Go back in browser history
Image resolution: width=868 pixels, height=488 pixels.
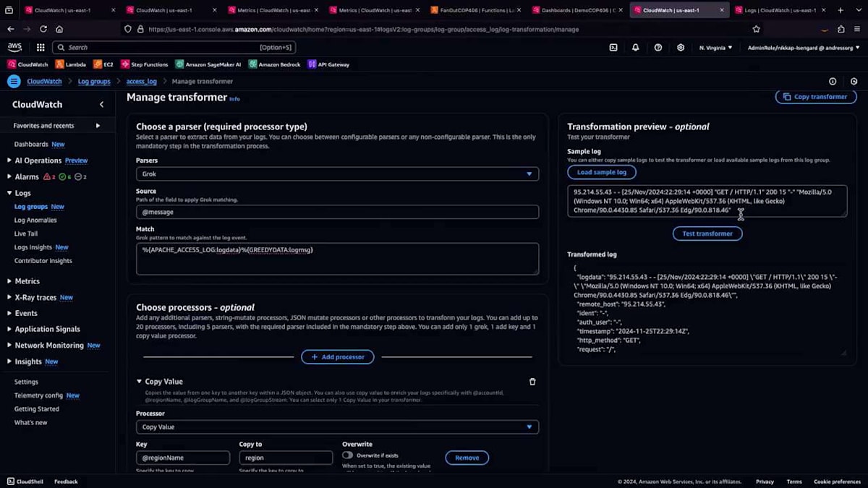point(10,29)
